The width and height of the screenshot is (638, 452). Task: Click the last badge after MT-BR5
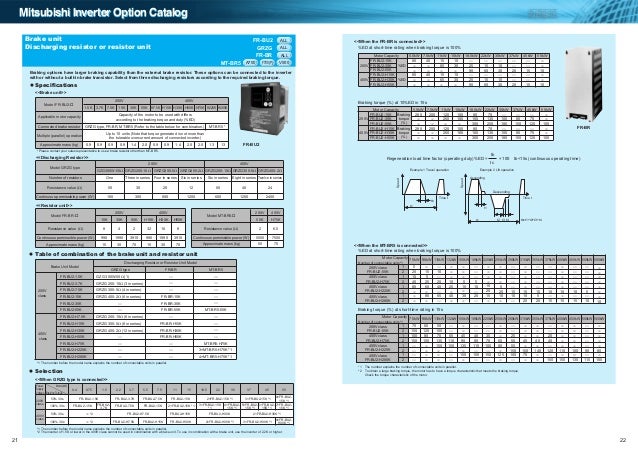pyautogui.click(x=284, y=63)
